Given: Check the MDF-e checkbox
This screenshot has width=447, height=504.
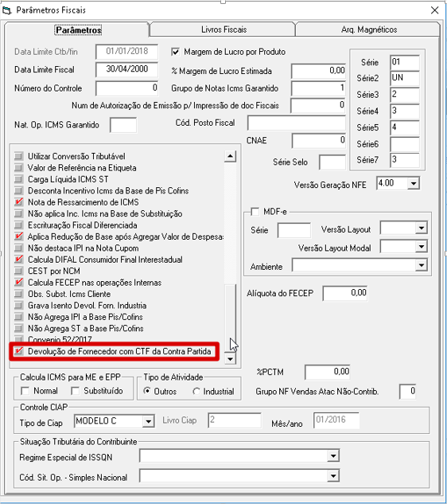Looking at the screenshot, I should coord(255,212).
